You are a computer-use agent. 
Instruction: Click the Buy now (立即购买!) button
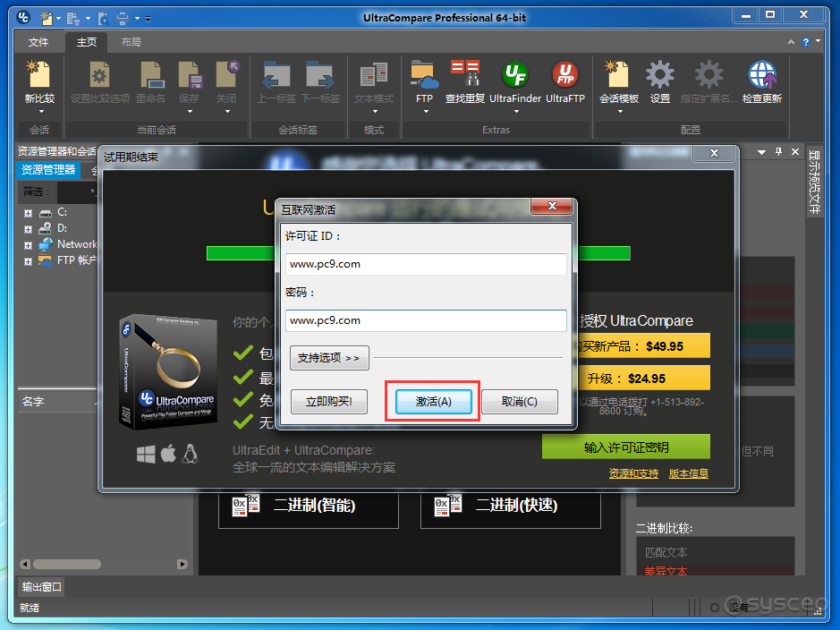click(329, 402)
